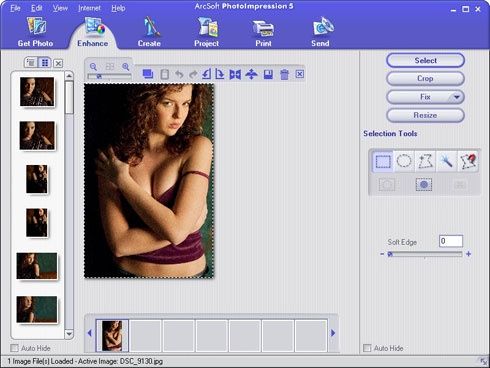Image resolution: width=490 pixels, height=368 pixels.
Task: Select the sixth album thumbnail
Action: 37,309
